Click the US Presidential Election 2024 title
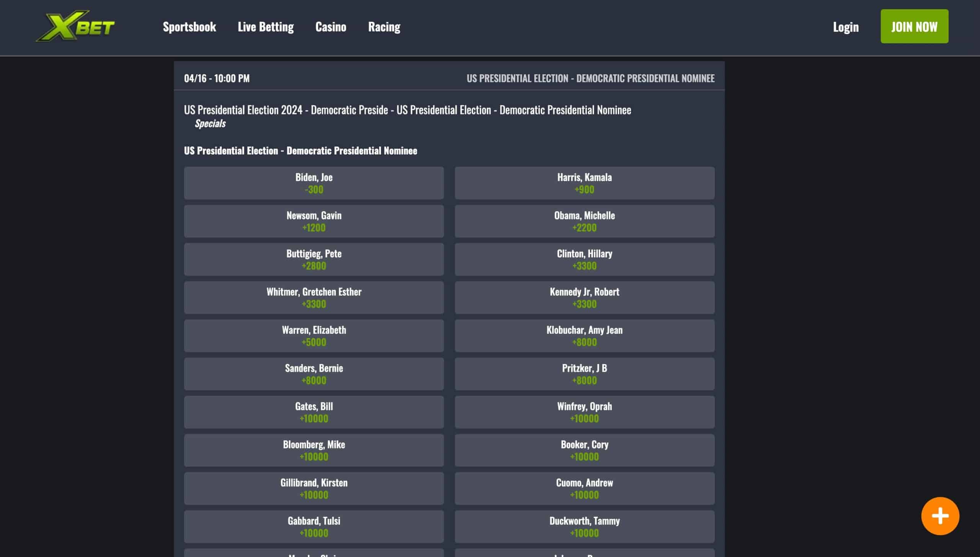Viewport: 980px width, 557px height. (x=407, y=110)
